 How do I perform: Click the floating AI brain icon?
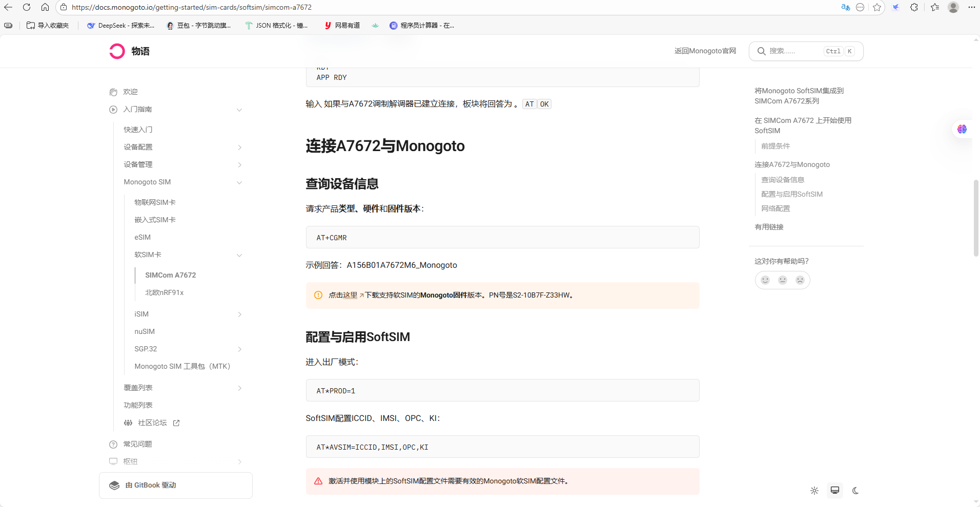click(x=962, y=129)
